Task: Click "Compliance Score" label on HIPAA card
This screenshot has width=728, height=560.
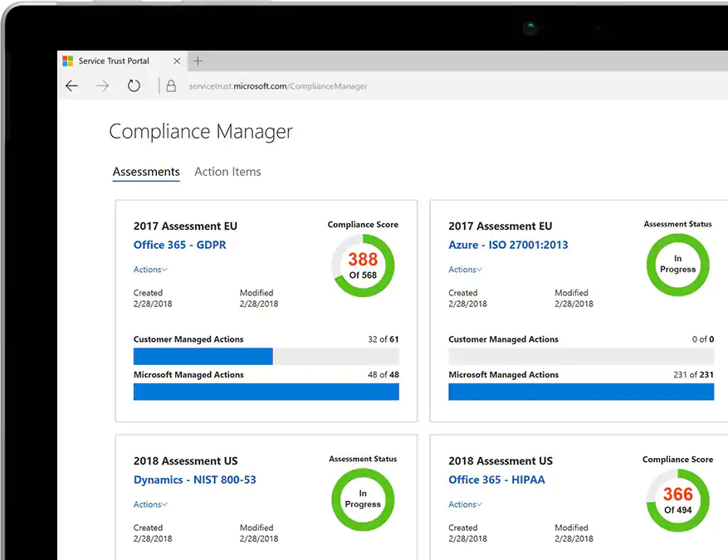Action: click(x=678, y=460)
